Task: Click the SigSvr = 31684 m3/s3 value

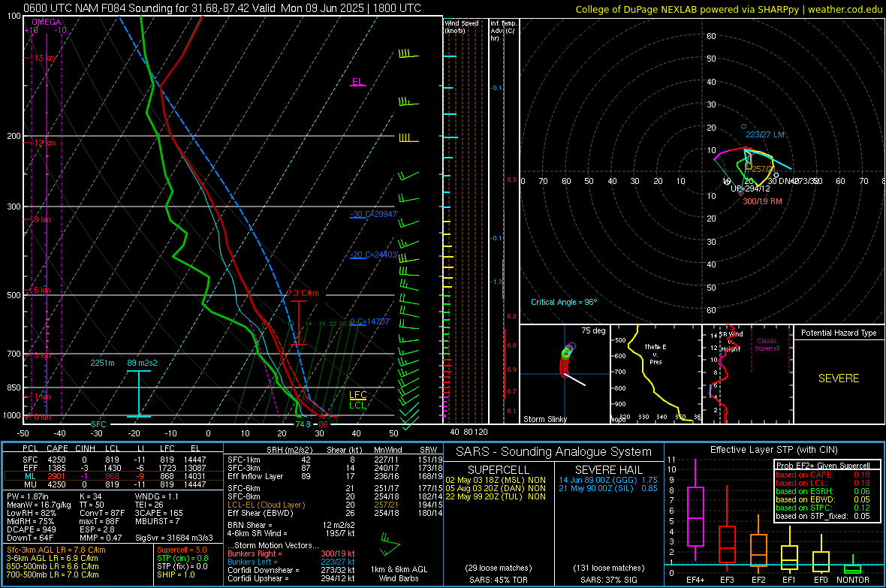Action: [174, 538]
